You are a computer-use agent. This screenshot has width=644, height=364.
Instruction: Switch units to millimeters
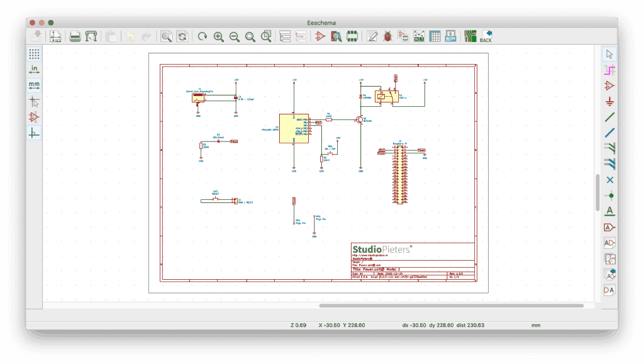(x=34, y=85)
